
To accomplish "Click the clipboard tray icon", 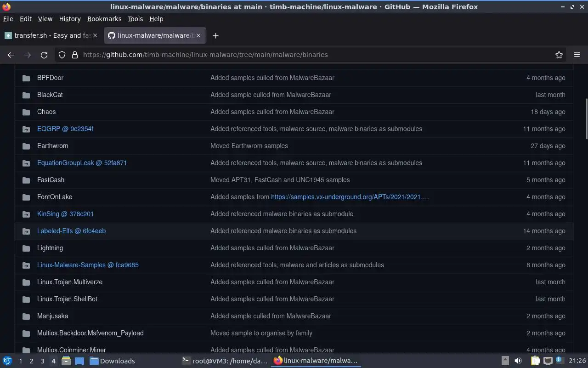I will tap(536, 361).
